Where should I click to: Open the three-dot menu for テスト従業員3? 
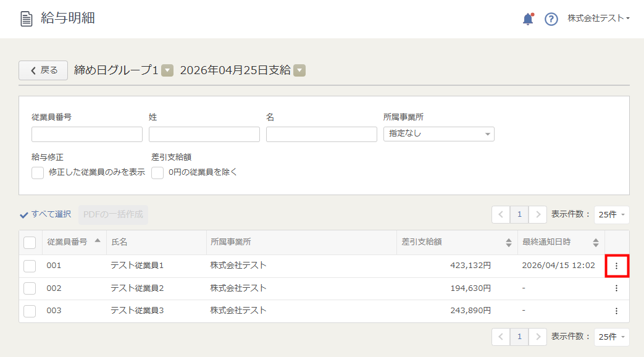click(616, 311)
